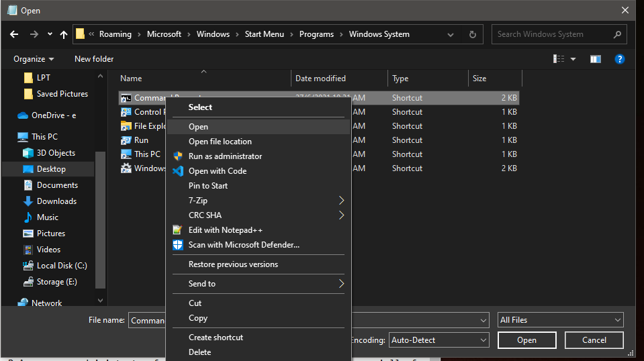Screen dimensions: 644x361
Task: Create a New folder
Action: tap(94, 59)
